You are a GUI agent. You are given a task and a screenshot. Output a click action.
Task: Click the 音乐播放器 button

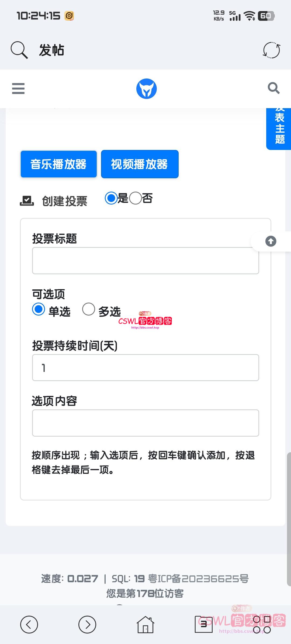[x=58, y=164]
